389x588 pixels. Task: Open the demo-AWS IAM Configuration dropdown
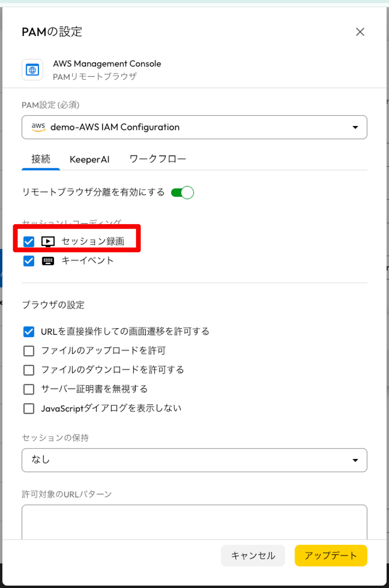194,127
